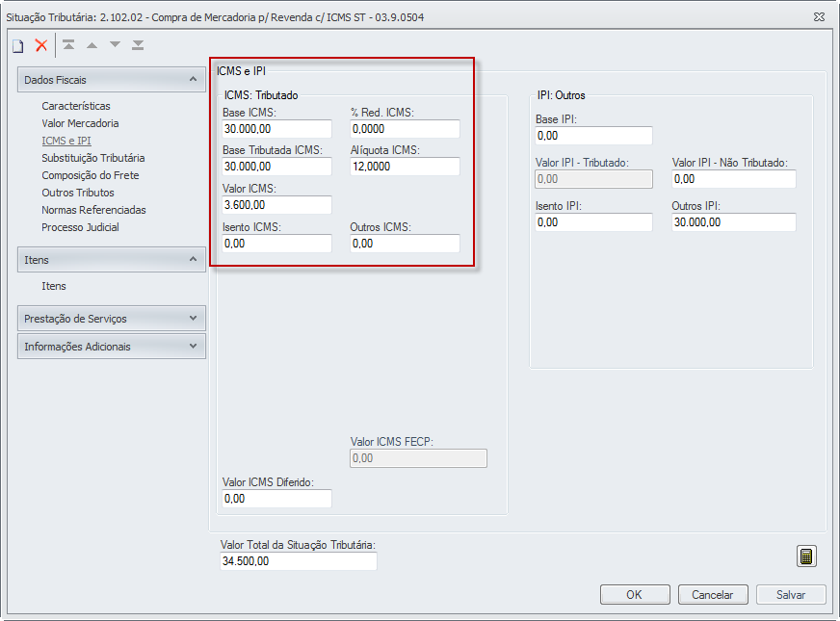Image resolution: width=840 pixels, height=621 pixels.
Task: Click the red delete X icon
Action: tap(41, 45)
